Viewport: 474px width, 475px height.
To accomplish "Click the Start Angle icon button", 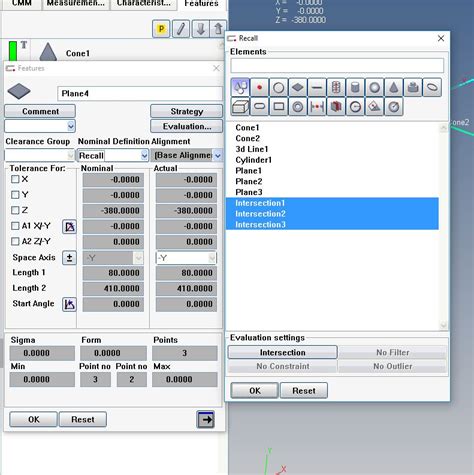I will click(69, 304).
